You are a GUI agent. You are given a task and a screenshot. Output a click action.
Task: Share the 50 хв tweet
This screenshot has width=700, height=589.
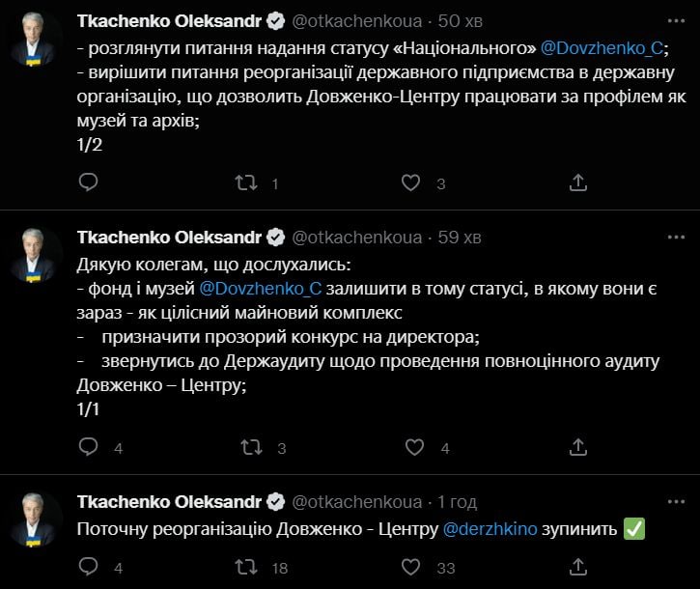coord(577,182)
